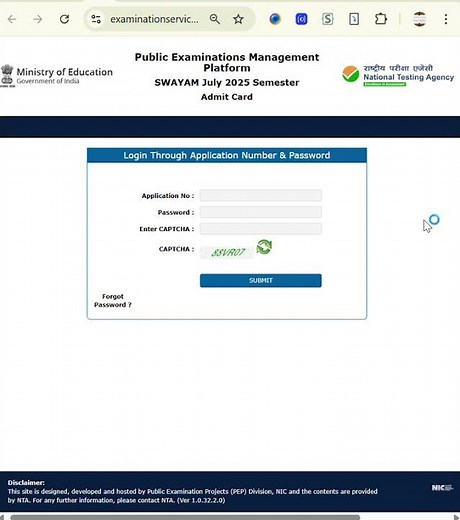460x520 pixels.
Task: Go back to the previous page
Action: click(x=12, y=19)
